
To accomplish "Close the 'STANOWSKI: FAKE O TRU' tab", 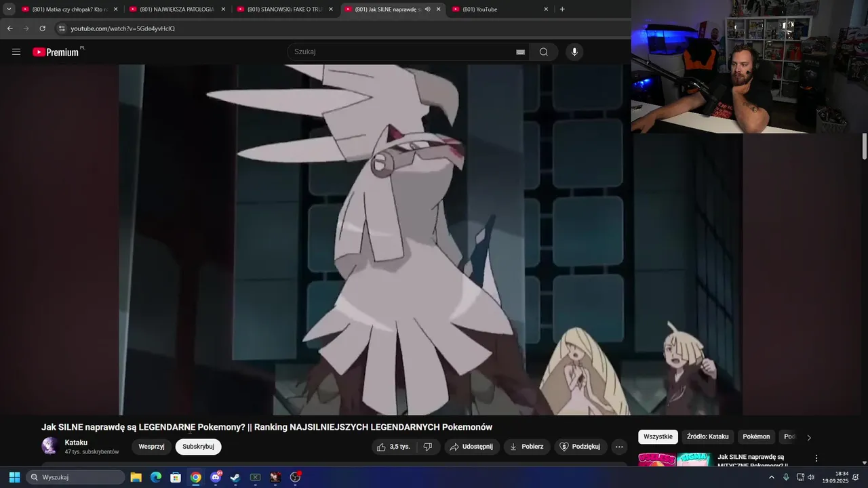I will (x=331, y=9).
